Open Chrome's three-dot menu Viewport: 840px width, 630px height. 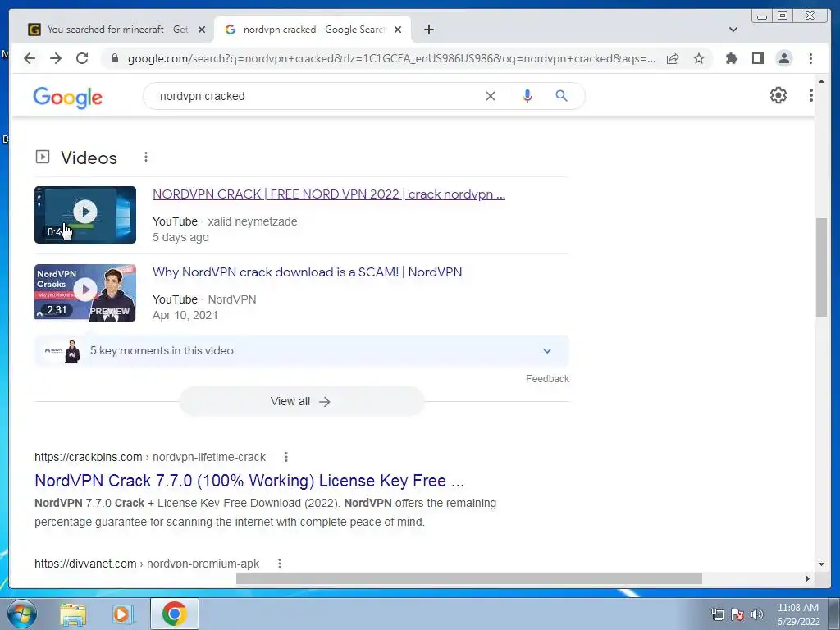pyautogui.click(x=810, y=58)
